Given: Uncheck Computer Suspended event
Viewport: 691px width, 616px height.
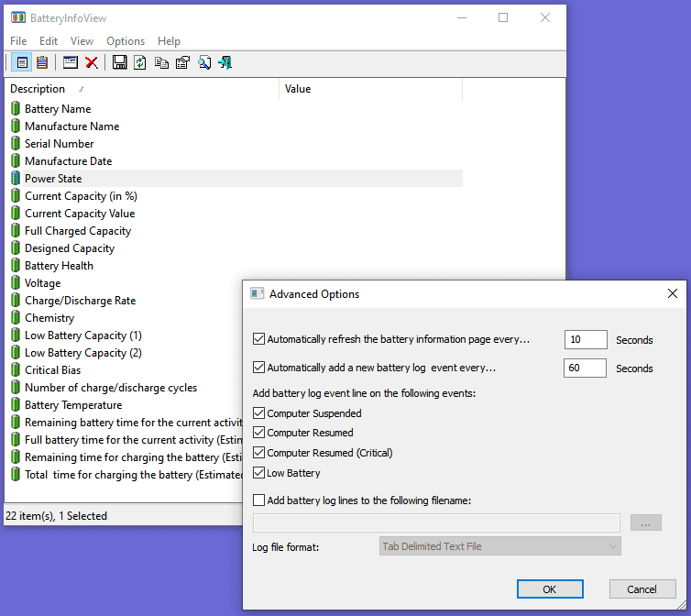Looking at the screenshot, I should [x=258, y=413].
